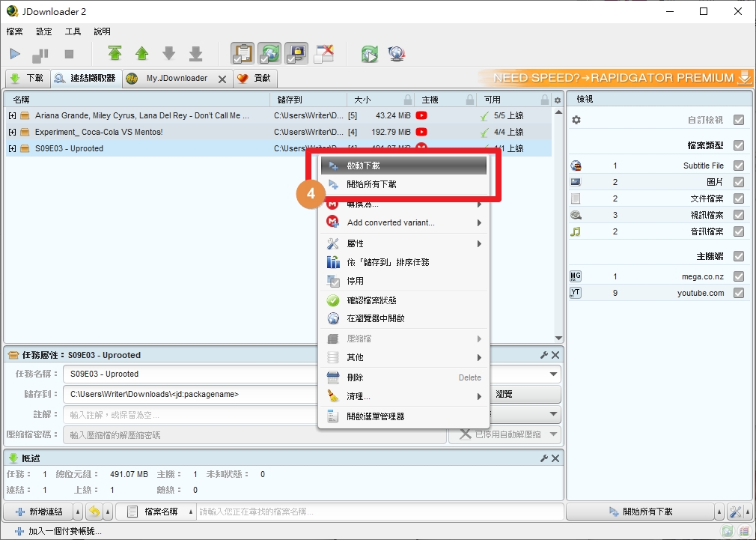756x540 pixels.
Task: Open the 屬性 submenu
Action: (x=403, y=243)
